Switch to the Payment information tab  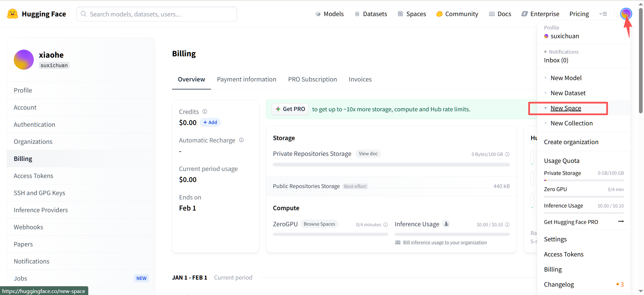pos(247,79)
